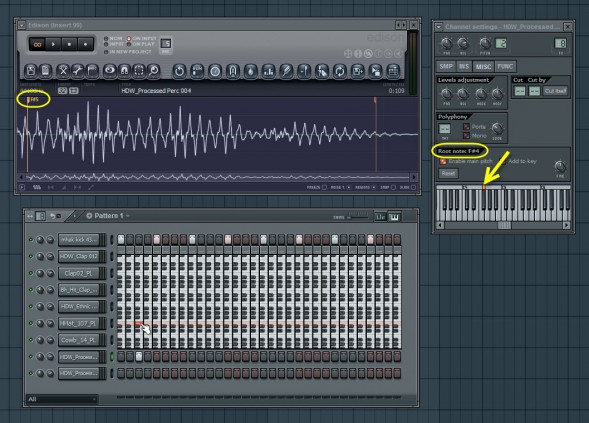Screen dimensions: 589x423
Task: Click the send-to-playlist icon in Edison
Action: coord(357,71)
